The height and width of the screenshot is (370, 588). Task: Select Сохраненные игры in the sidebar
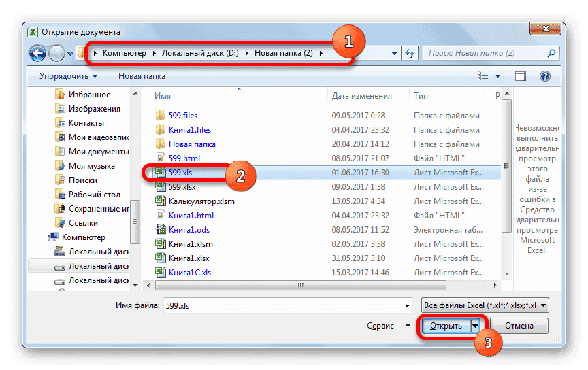tap(99, 208)
